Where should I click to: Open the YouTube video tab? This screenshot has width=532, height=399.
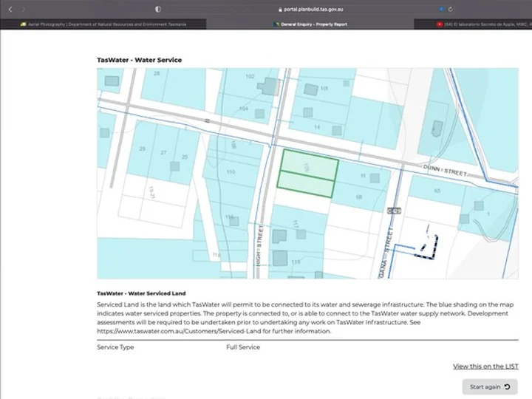click(x=473, y=24)
